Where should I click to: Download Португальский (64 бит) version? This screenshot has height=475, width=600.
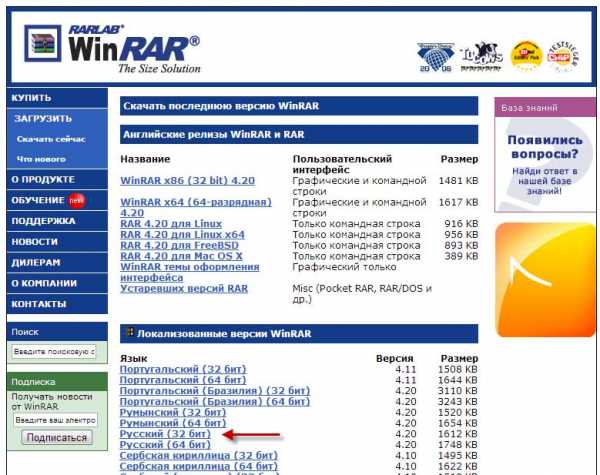point(183,380)
